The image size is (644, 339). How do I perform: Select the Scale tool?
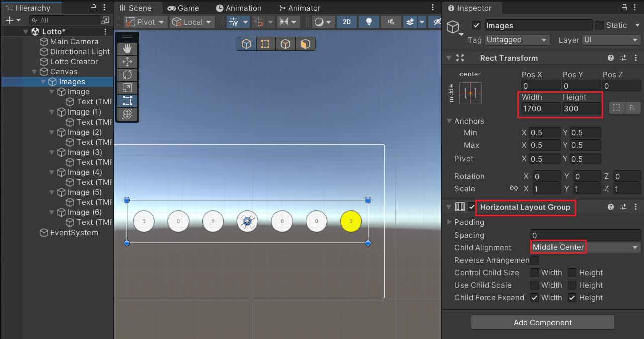tap(127, 88)
